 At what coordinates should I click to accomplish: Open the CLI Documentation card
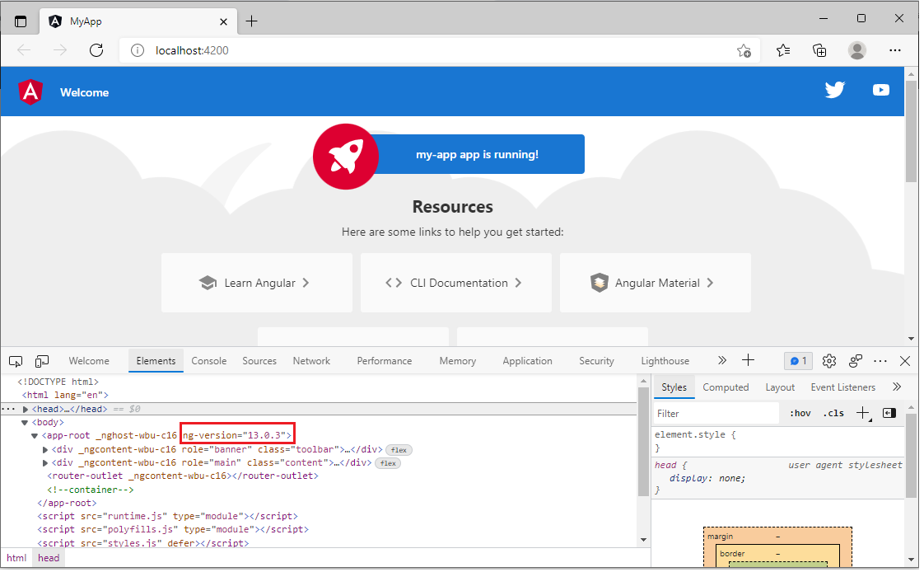pyautogui.click(x=458, y=284)
